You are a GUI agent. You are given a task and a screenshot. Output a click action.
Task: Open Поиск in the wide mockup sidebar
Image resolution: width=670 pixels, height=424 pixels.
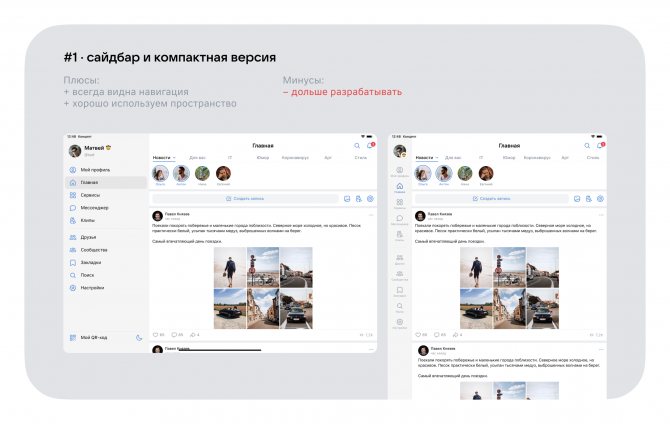106,275
